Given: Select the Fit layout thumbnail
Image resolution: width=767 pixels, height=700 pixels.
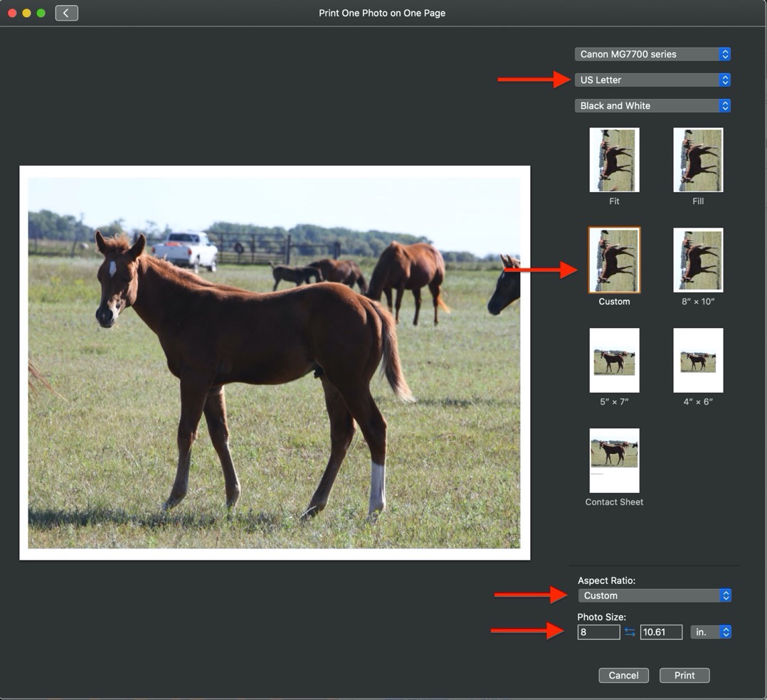Looking at the screenshot, I should [614, 160].
